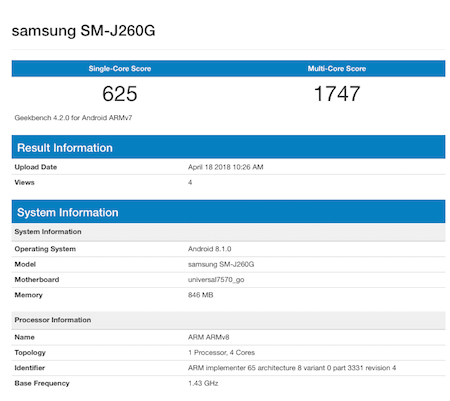Select the Single-Core Score header
Viewport: 450px width, 401px height.
tap(120, 69)
